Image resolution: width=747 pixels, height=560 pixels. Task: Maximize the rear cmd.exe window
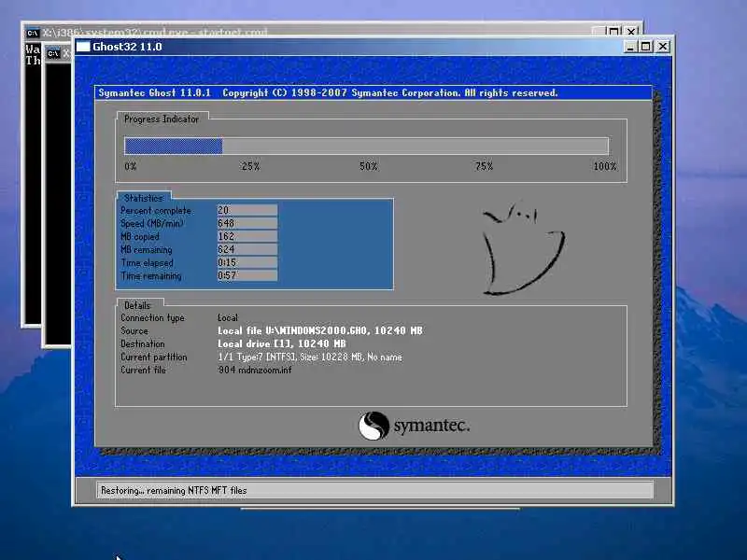click(x=614, y=32)
